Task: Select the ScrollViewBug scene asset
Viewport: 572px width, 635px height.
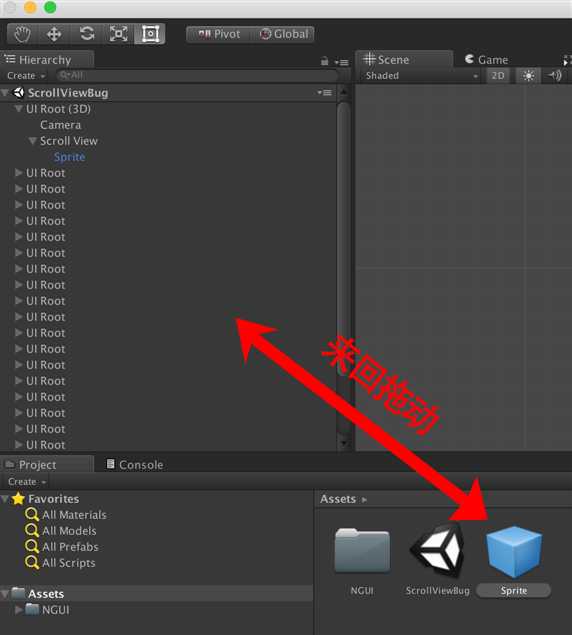Action: [x=437, y=551]
